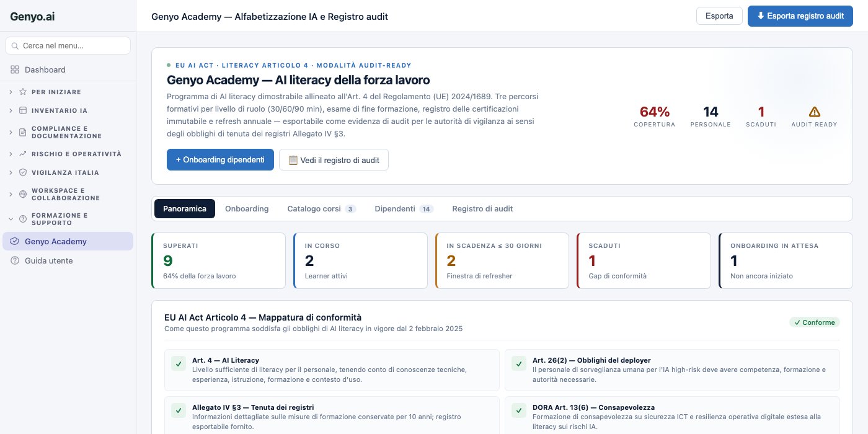Focus the Cerca nel menu search field

[x=68, y=46]
